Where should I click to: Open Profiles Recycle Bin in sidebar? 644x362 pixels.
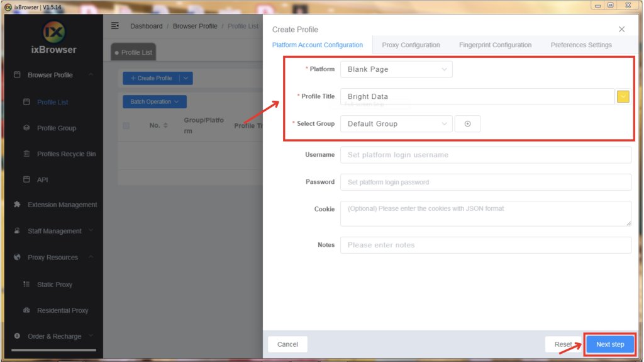click(x=66, y=154)
